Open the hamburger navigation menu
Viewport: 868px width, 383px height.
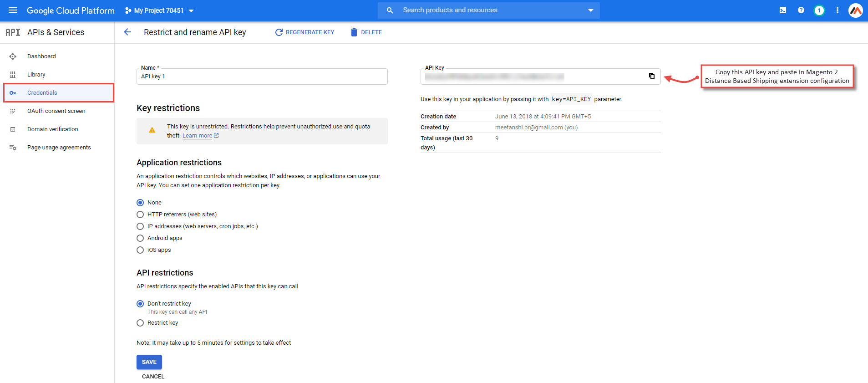(x=13, y=10)
